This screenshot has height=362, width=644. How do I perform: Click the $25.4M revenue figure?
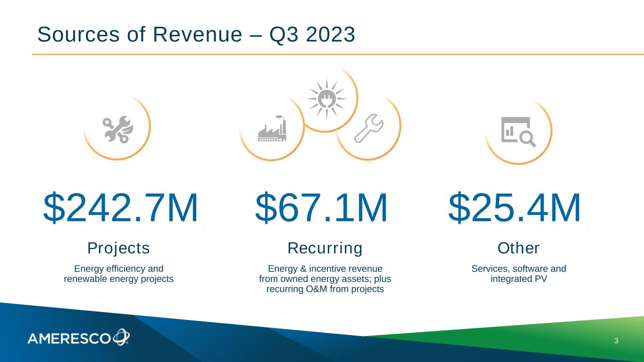point(514,208)
